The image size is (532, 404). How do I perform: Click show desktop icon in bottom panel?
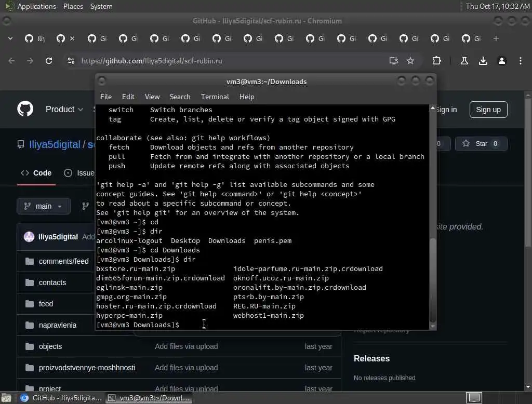pos(6,398)
